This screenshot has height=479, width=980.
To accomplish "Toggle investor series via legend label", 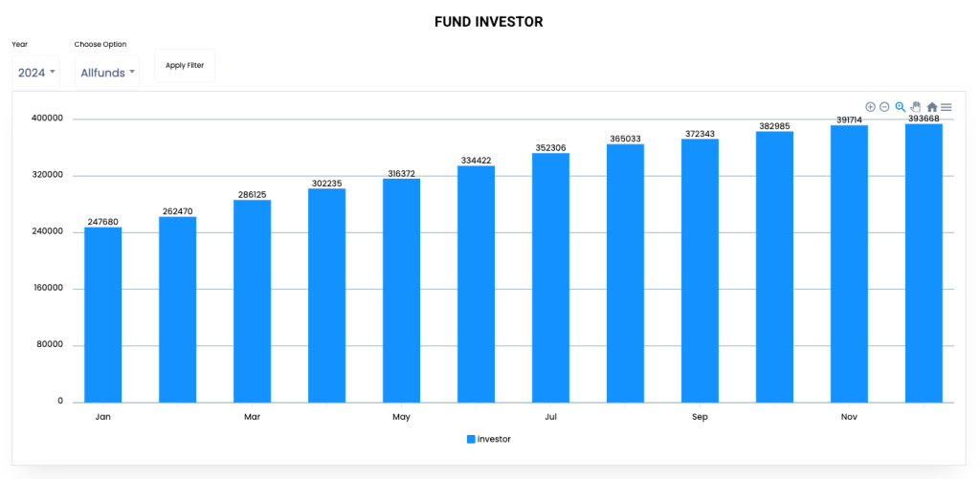I will tap(495, 439).
